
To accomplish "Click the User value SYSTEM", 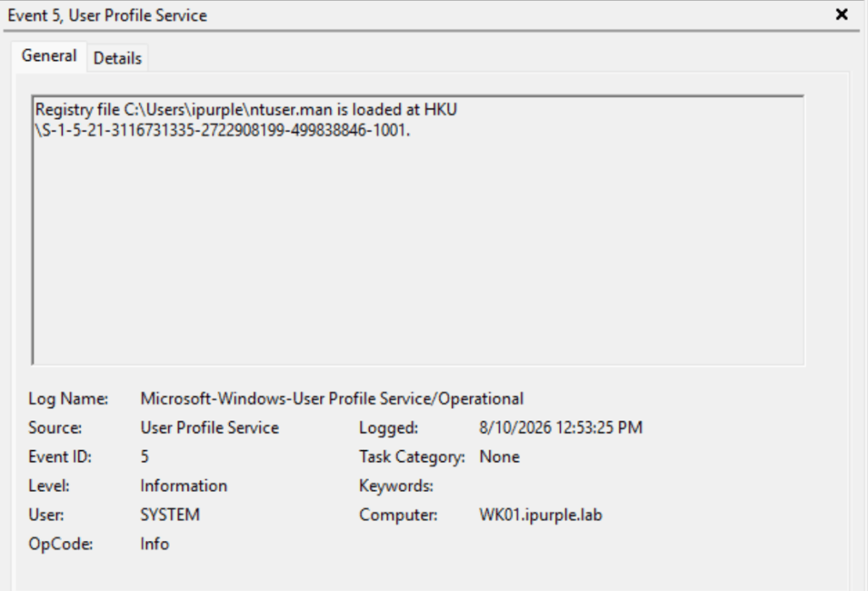I will pyautogui.click(x=170, y=515).
